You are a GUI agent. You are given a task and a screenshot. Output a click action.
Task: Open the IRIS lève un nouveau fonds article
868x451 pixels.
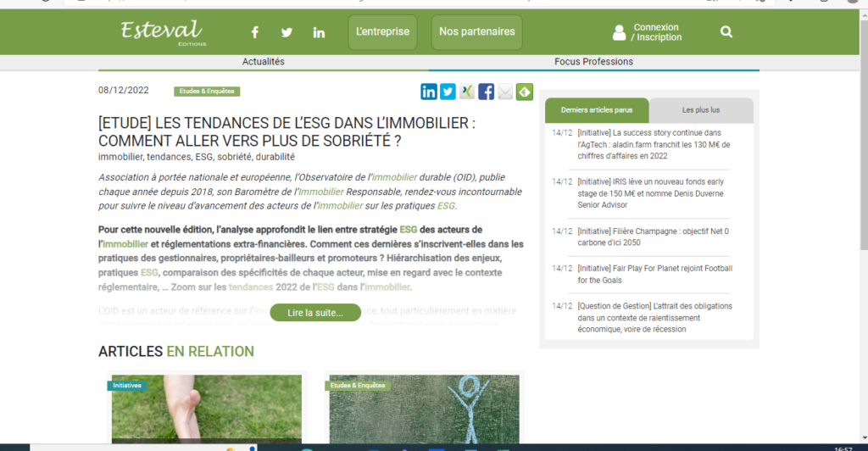[x=651, y=193]
